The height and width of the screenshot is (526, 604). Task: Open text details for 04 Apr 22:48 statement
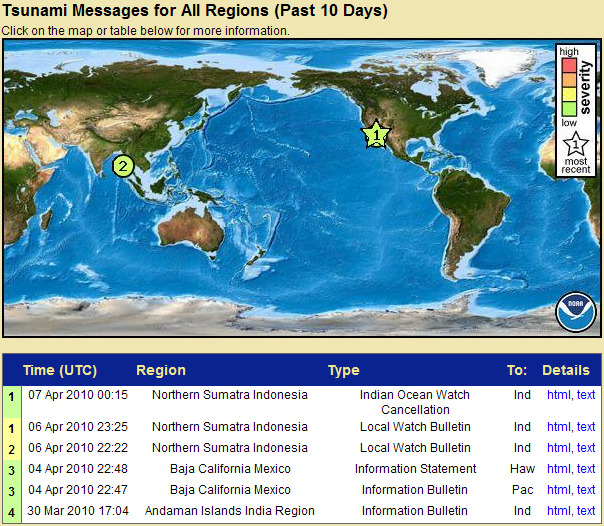coord(586,469)
